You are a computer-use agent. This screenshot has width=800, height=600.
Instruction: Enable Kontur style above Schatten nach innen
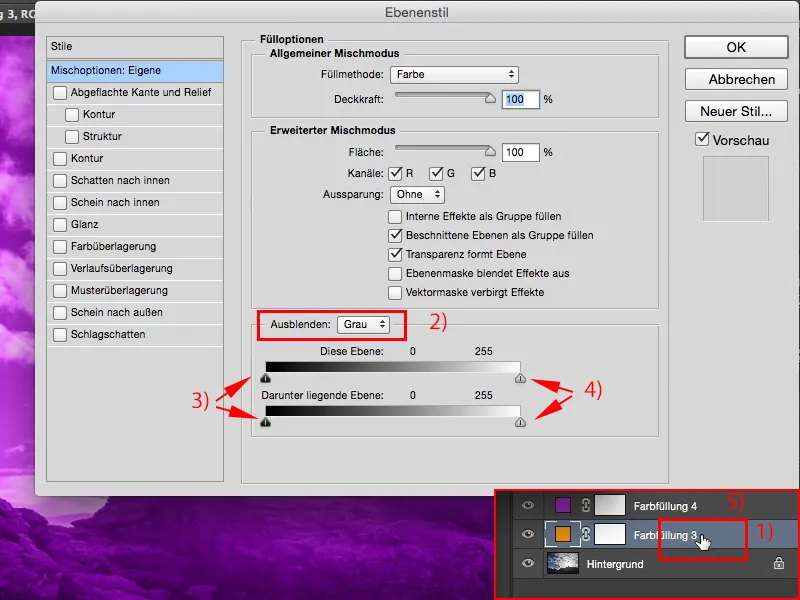click(60, 158)
